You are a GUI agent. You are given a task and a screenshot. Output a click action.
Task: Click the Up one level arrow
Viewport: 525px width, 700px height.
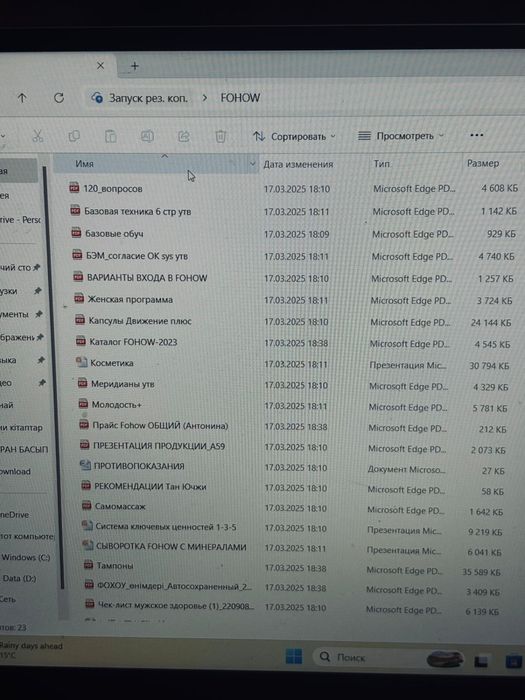pos(22,98)
